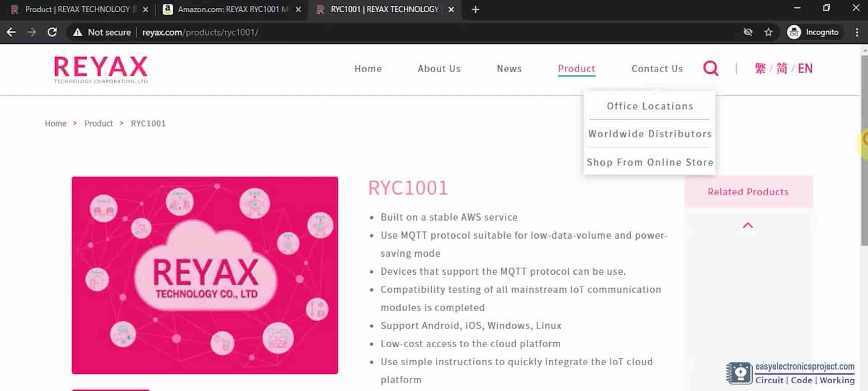The image size is (868, 391).
Task: Click the browser forward arrow
Action: 31,32
